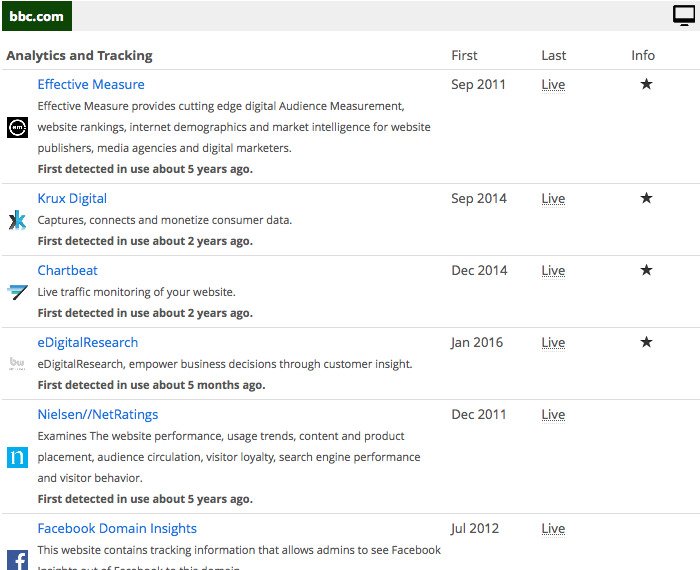700x570 pixels.
Task: Click the Chartbeat logo icon
Action: pyautogui.click(x=17, y=292)
